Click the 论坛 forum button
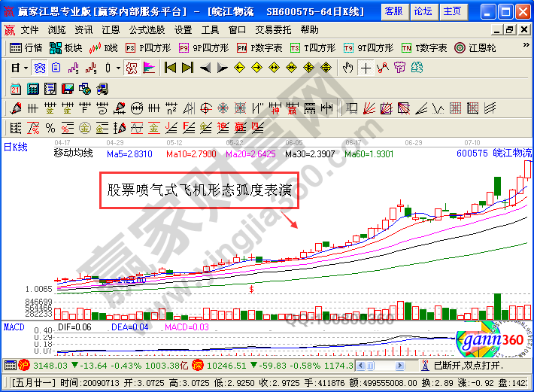Image resolution: width=534 pixels, height=392 pixels. pos(423,11)
